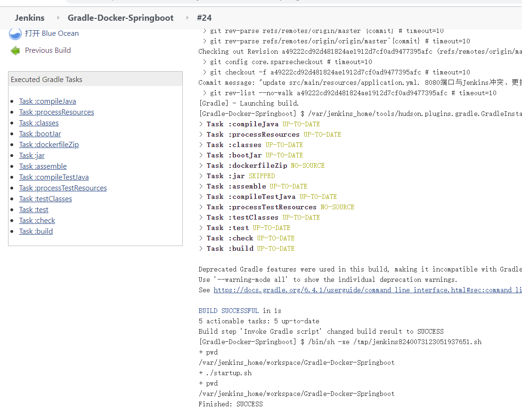Jump to Task :assemble in sidebar

pyautogui.click(x=43, y=166)
